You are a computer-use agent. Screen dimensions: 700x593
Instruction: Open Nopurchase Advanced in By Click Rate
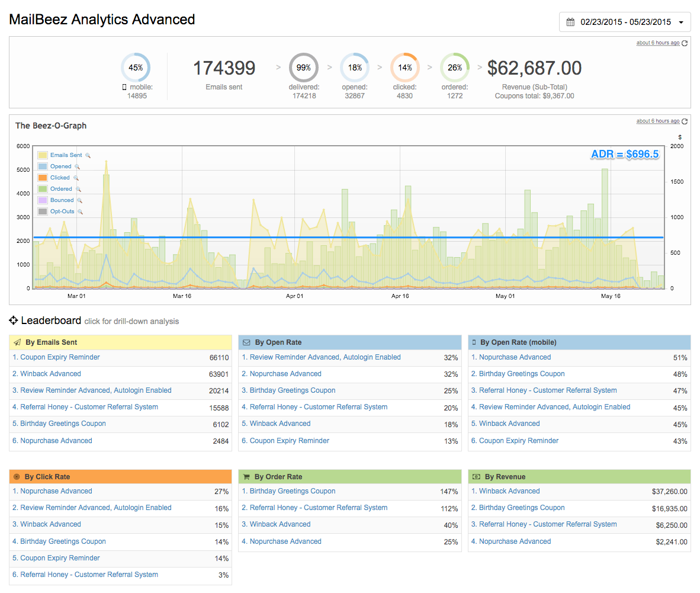[x=56, y=491]
